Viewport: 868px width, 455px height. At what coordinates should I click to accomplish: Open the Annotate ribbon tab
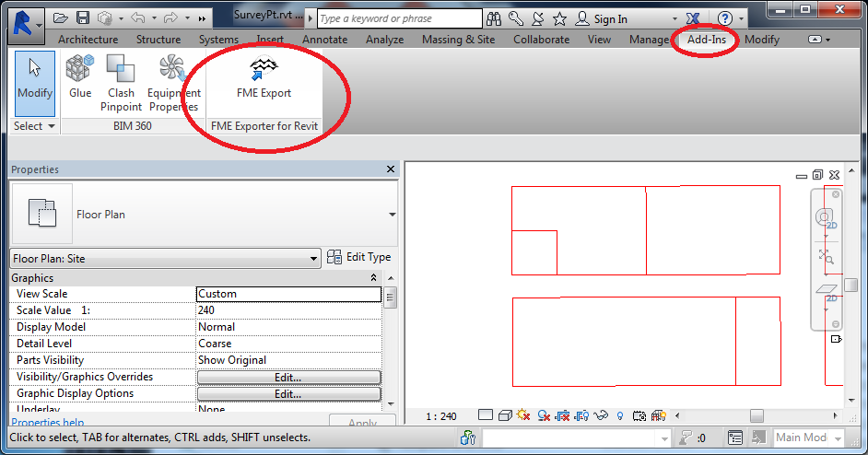click(x=325, y=40)
